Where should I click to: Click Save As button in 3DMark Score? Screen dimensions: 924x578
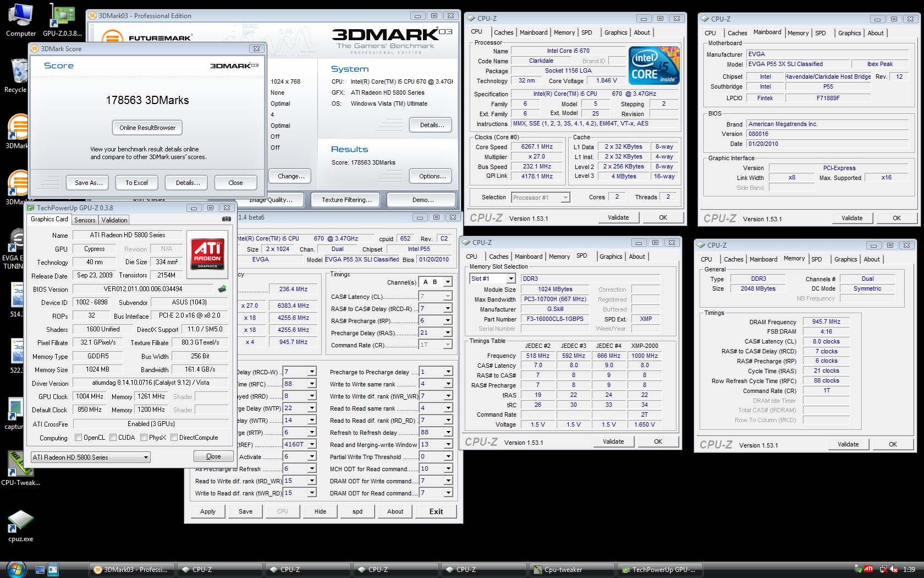89,183
